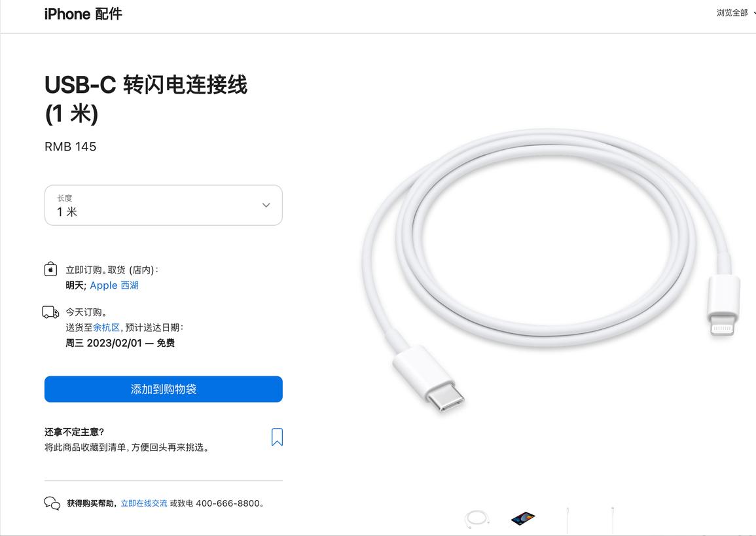756x536 pixels.
Task: Go to iPhone 配件 section header
Action: point(83,14)
